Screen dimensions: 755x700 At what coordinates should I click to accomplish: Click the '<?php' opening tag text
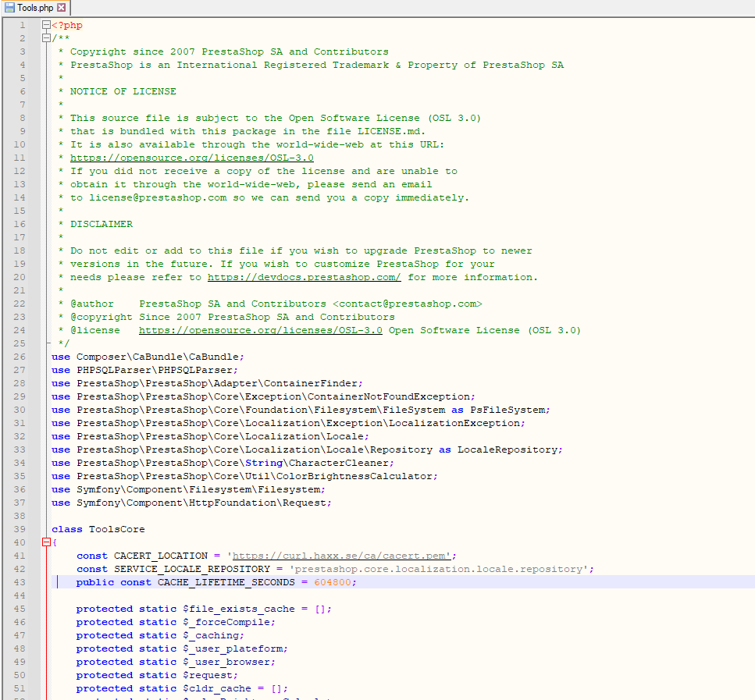coord(67,24)
